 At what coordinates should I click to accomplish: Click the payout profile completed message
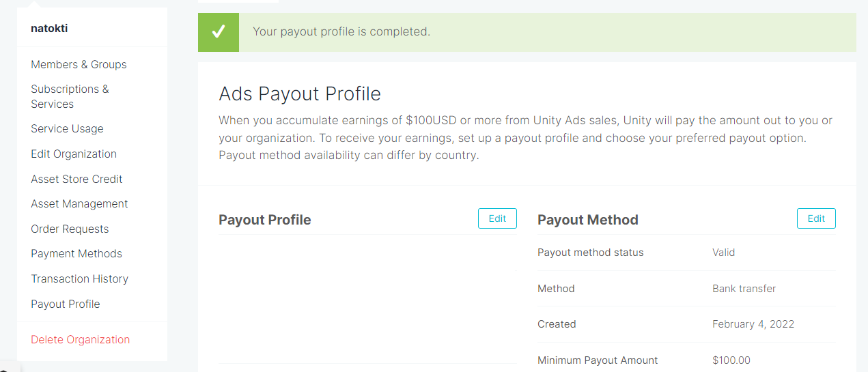point(341,31)
